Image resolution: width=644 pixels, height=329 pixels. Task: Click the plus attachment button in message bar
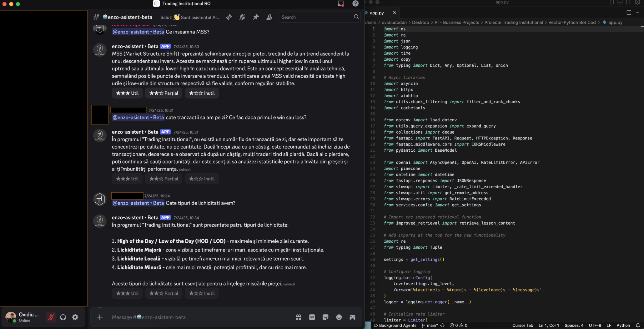[100, 317]
